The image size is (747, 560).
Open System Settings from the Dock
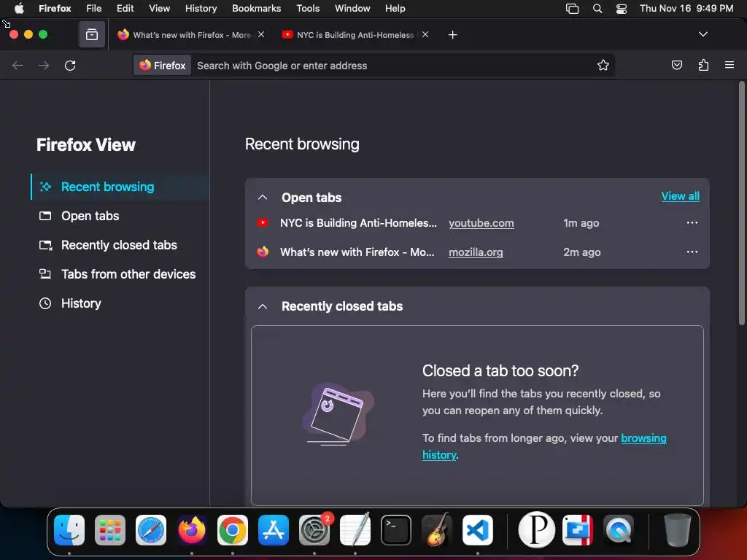pyautogui.click(x=314, y=530)
